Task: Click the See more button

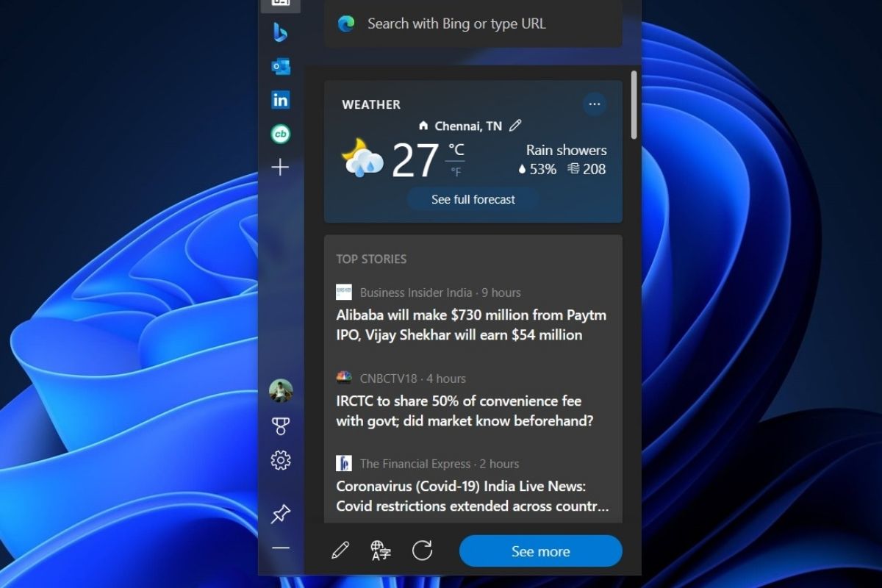Action: [541, 551]
